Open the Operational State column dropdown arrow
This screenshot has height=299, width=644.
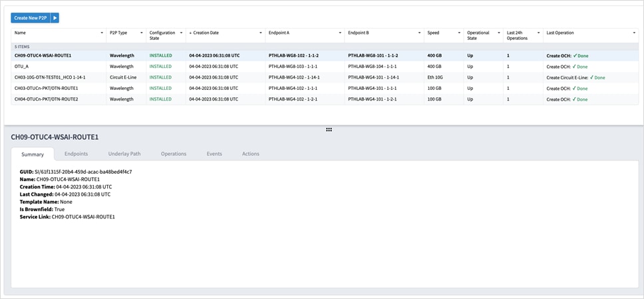[499, 33]
